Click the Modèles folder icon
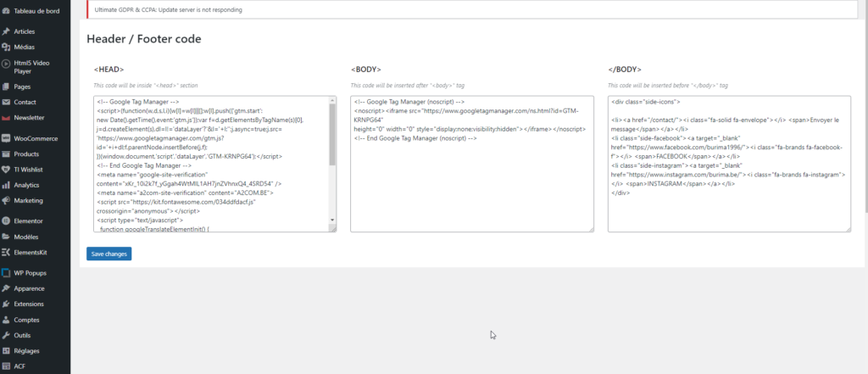Screen dimensions: 868x374 click(x=6, y=237)
